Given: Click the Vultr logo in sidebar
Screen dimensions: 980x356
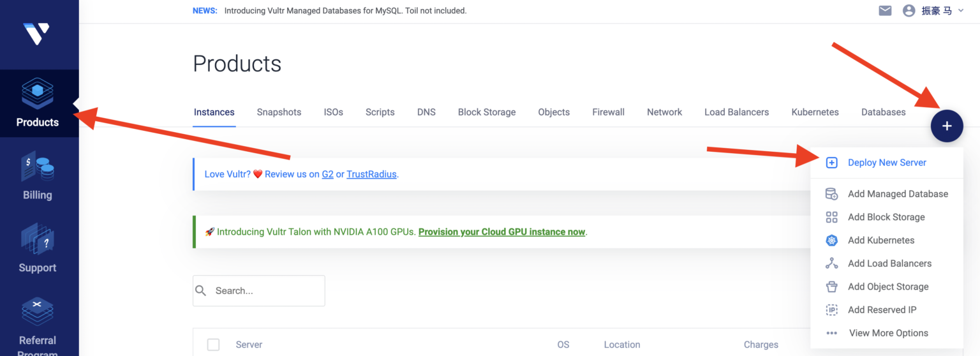Looking at the screenshot, I should click(36, 33).
